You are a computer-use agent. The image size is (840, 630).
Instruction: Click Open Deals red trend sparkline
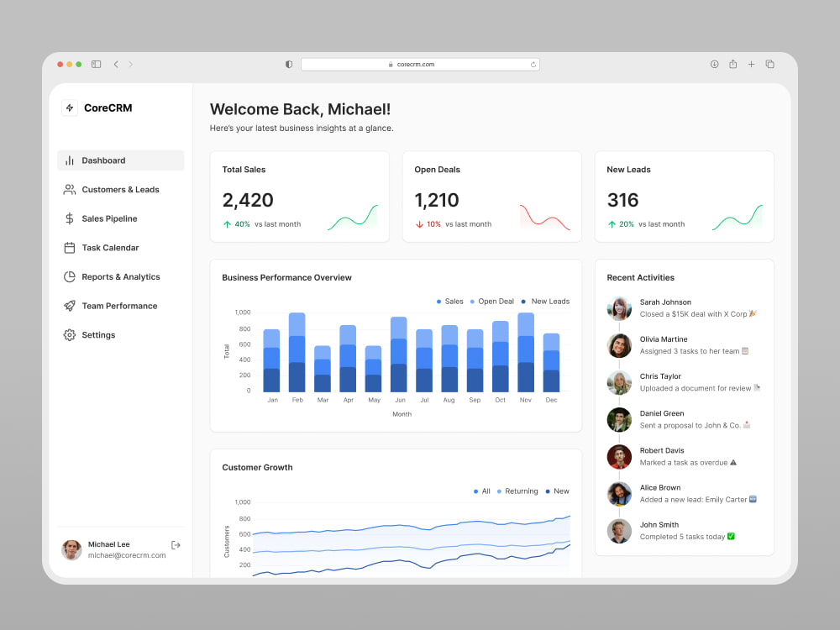point(545,218)
